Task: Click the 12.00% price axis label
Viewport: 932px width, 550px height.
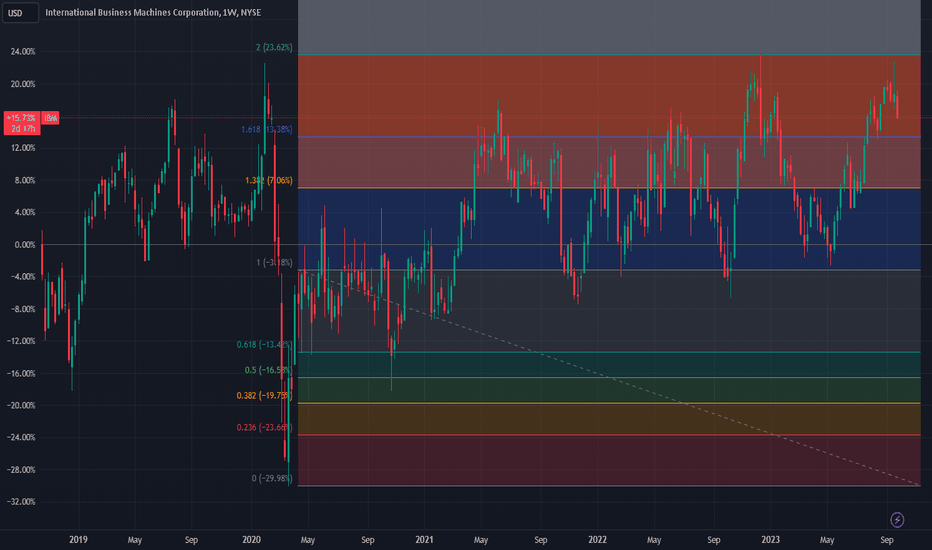Action: coord(23,148)
